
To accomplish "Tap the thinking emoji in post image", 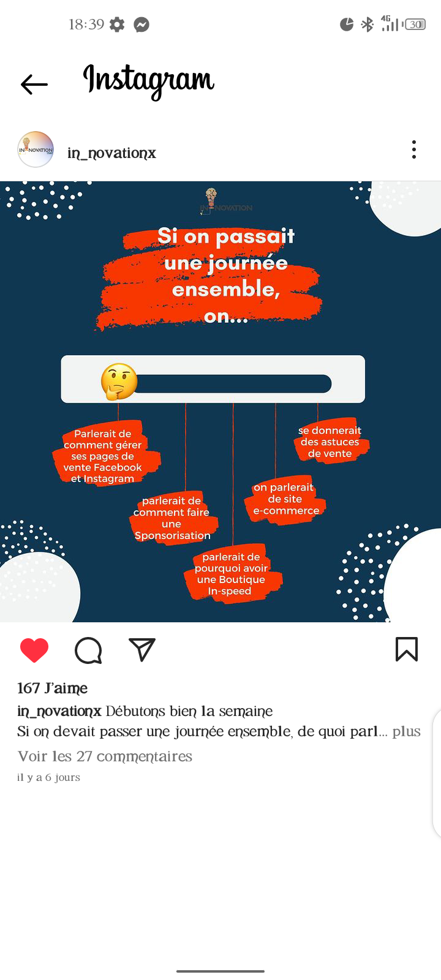I will (x=119, y=382).
